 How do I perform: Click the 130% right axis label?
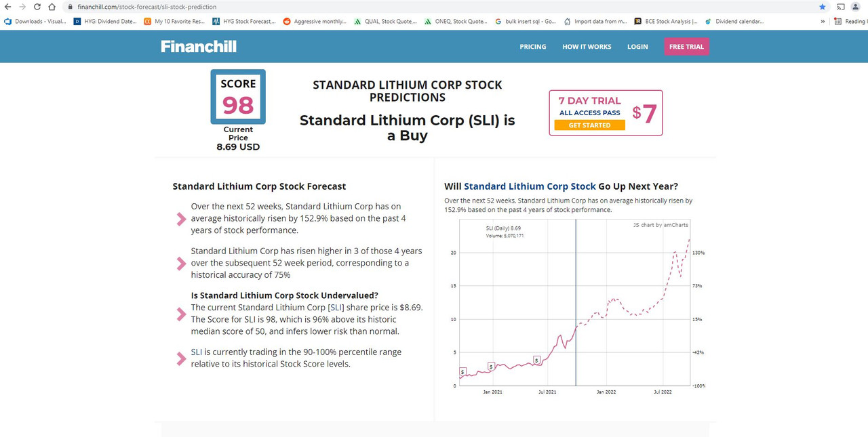point(698,253)
